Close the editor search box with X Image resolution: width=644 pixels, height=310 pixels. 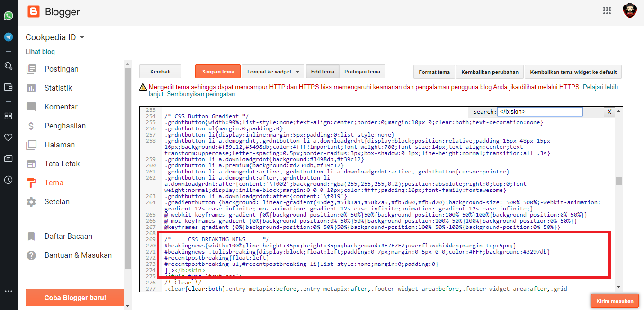[x=609, y=112]
